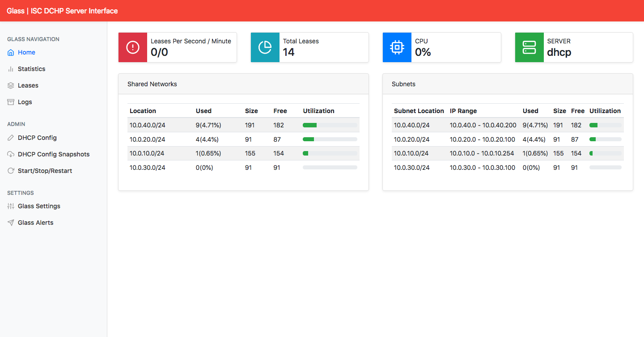Click the DHCP Config pencil icon

coord(11,138)
